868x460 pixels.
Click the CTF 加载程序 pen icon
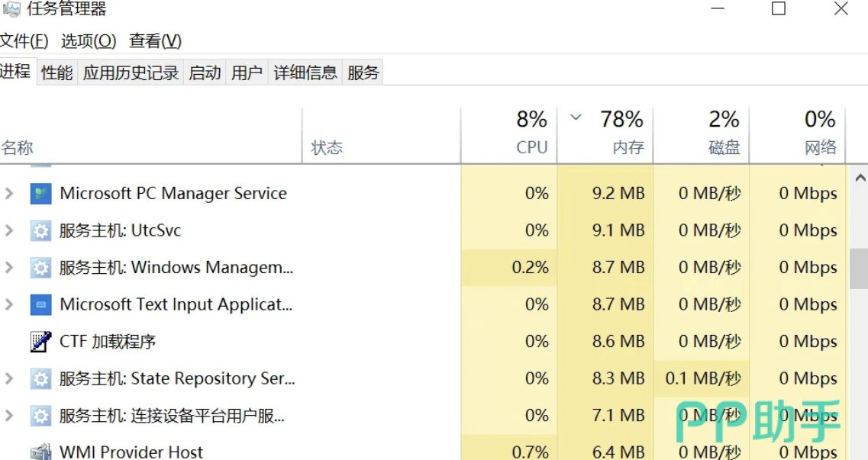40,342
